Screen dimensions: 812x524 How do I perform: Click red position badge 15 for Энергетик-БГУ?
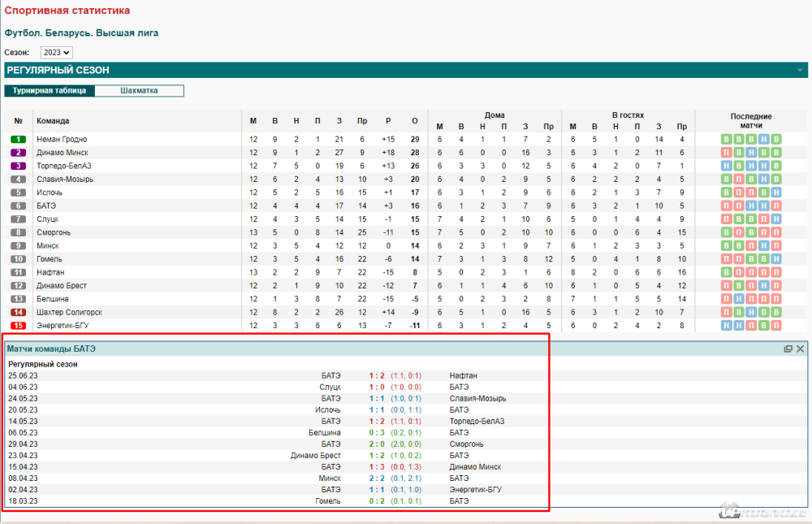click(x=19, y=326)
